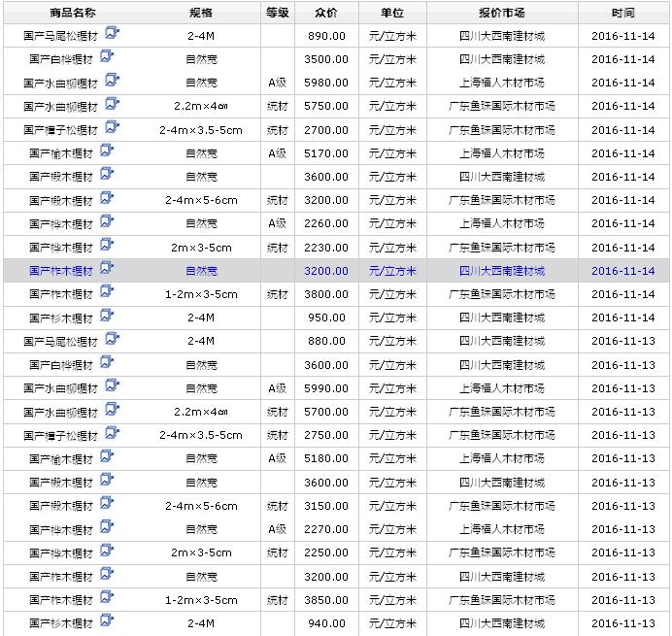Click 国产桦木棍材 link priced 2230.00
Viewport: 672px width, 636px height.
[60, 248]
